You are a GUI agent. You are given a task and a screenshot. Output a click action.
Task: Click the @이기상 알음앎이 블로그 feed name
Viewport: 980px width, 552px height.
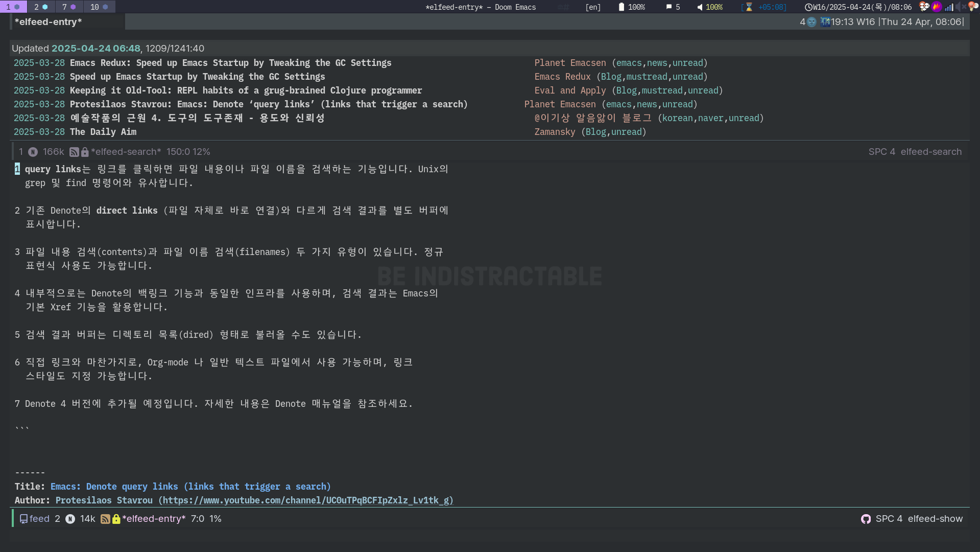pyautogui.click(x=593, y=118)
